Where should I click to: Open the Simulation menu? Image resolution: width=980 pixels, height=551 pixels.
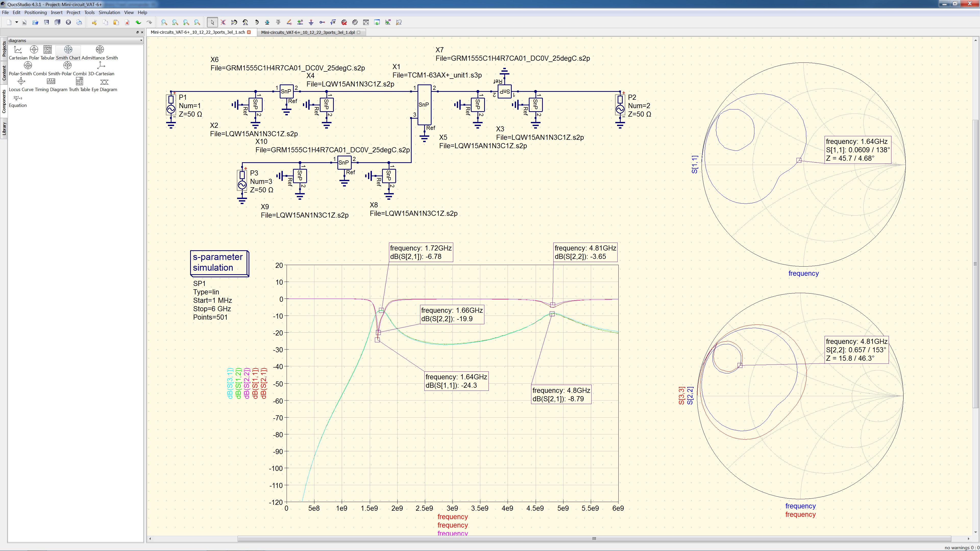(x=109, y=12)
